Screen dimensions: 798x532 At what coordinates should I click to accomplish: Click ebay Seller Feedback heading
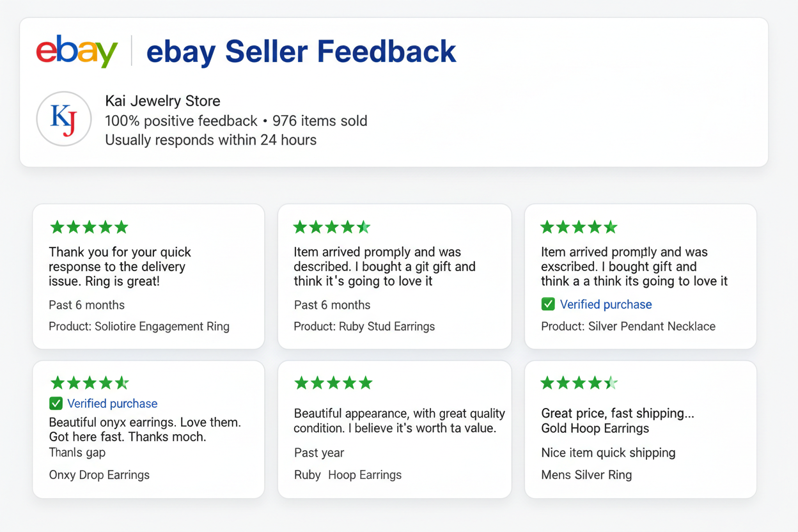click(x=301, y=52)
